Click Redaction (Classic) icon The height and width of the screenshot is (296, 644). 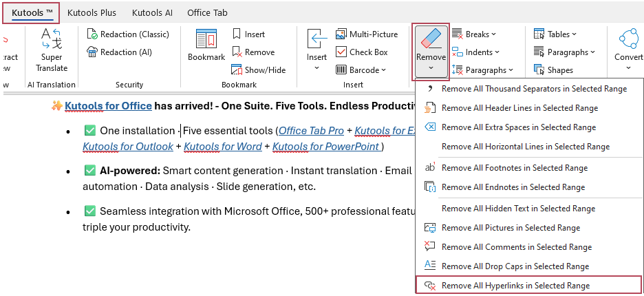[92, 34]
